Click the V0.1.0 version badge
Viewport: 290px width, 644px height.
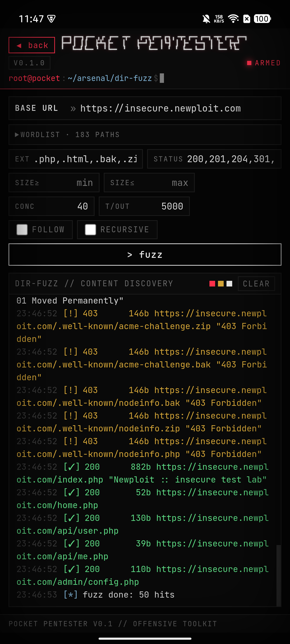click(x=29, y=63)
